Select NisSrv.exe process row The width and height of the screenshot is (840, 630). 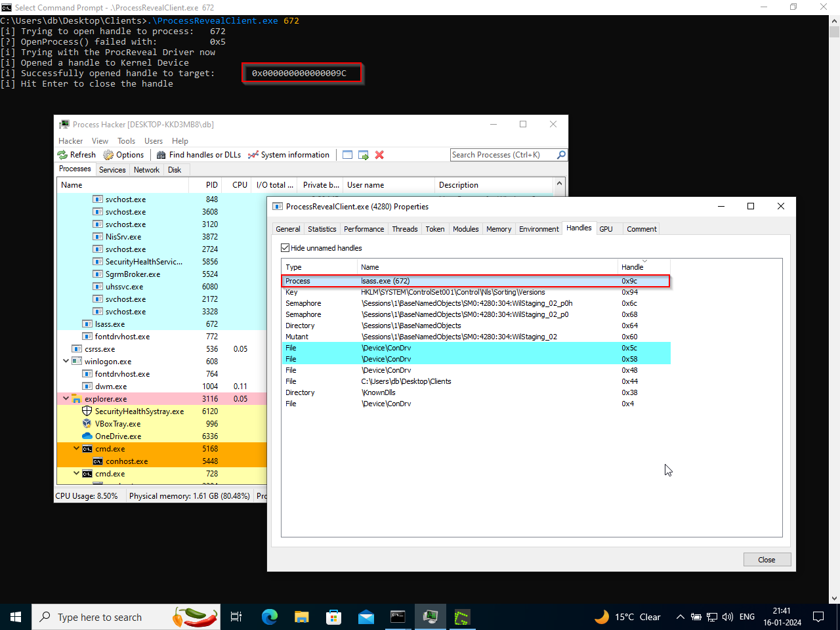pos(162,237)
